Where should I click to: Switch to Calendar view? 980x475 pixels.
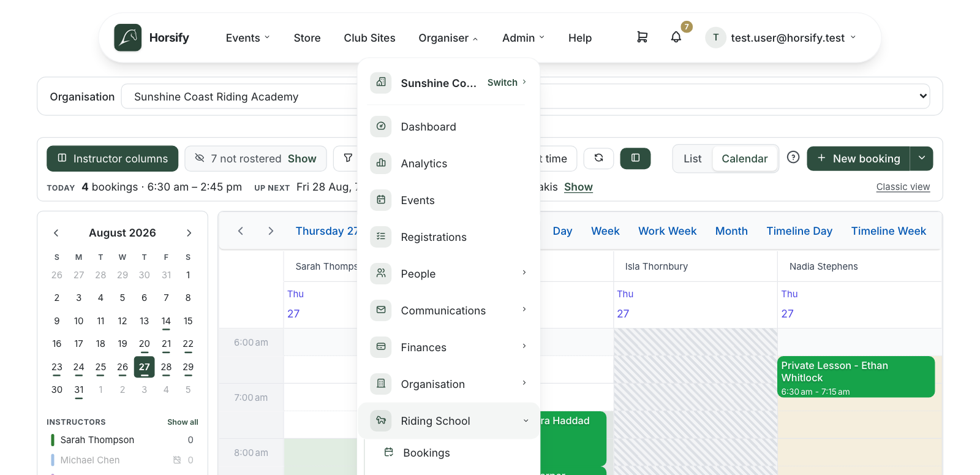[744, 159]
